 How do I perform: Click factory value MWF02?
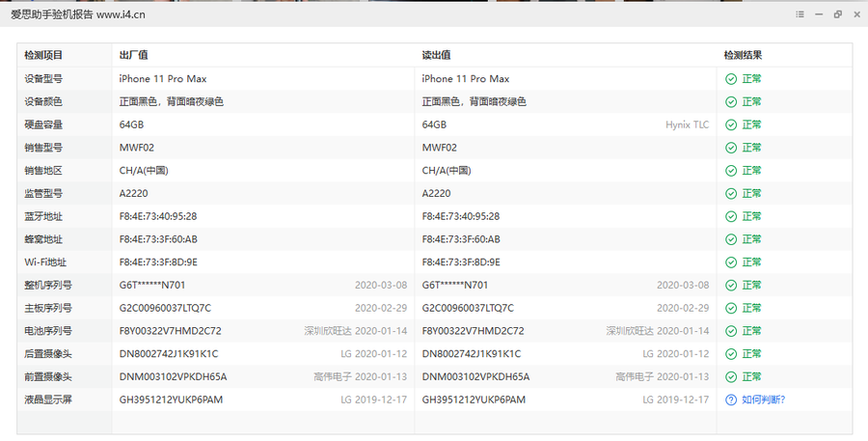tap(137, 148)
